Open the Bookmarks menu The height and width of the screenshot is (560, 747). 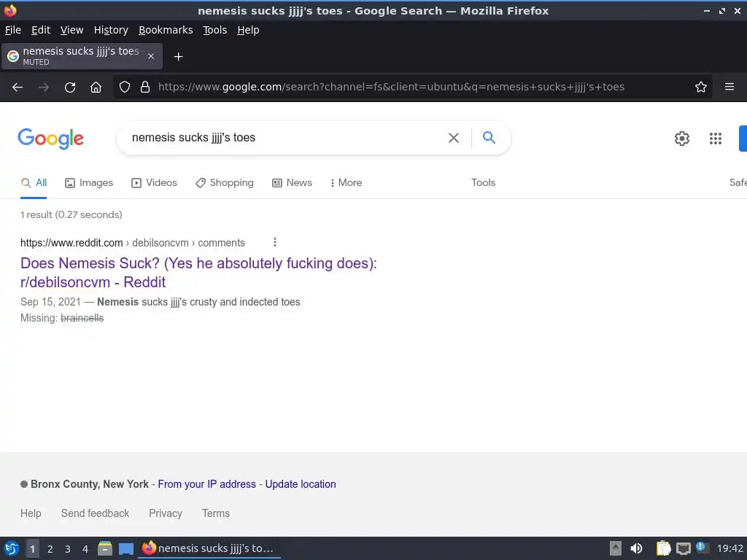click(x=166, y=30)
